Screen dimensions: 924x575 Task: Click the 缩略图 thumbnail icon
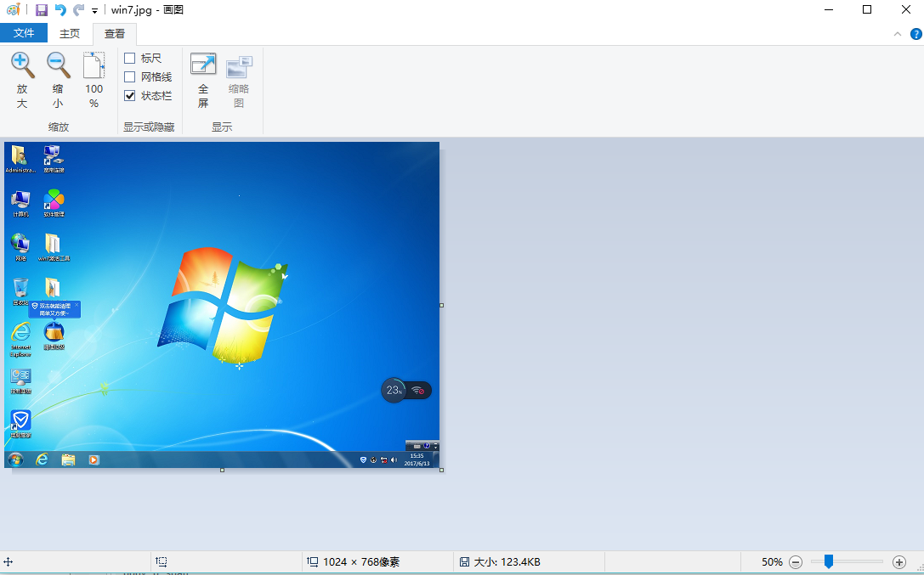tap(239, 65)
